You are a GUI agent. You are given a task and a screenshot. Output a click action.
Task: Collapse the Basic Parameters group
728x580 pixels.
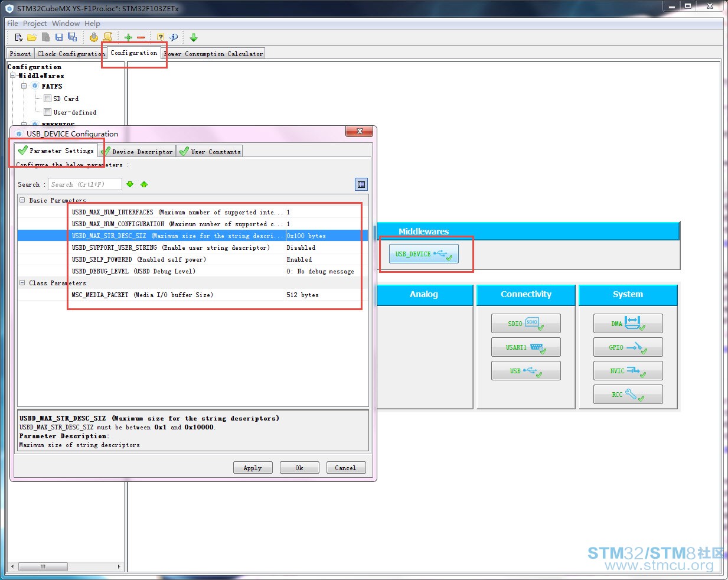tap(22, 200)
